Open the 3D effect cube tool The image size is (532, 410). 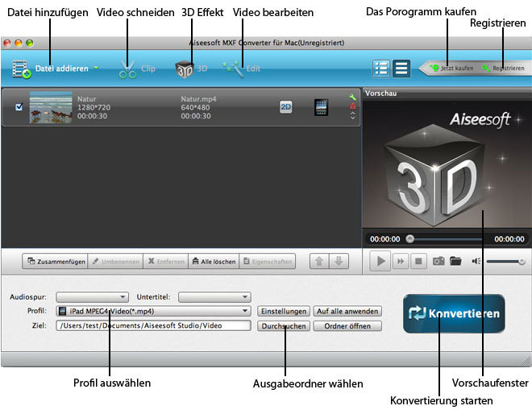(185, 69)
